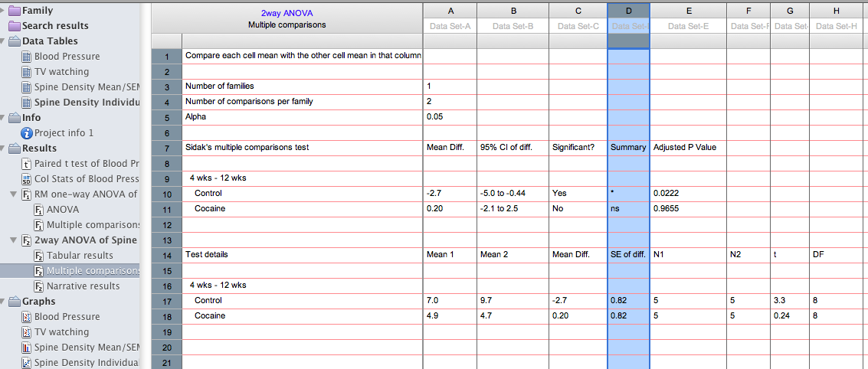Image resolution: width=868 pixels, height=369 pixels.
Task: Select column E header
Action: tap(688, 11)
